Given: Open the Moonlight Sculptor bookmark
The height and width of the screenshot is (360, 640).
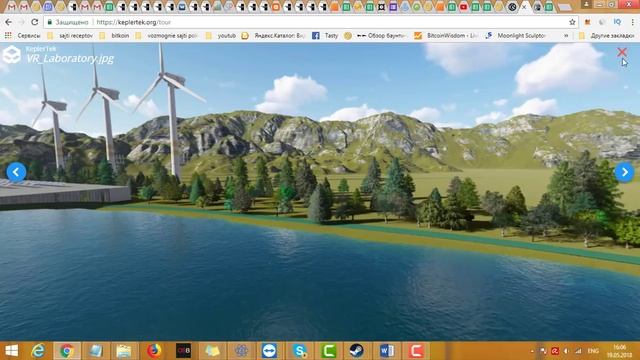Looking at the screenshot, I should tap(516, 36).
